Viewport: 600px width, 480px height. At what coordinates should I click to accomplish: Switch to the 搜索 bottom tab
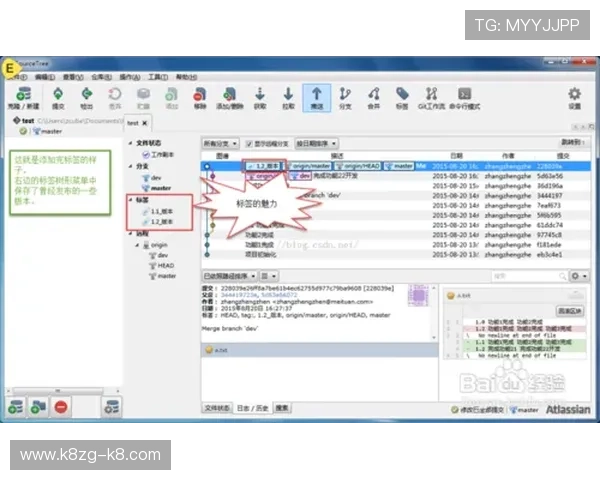(x=283, y=408)
